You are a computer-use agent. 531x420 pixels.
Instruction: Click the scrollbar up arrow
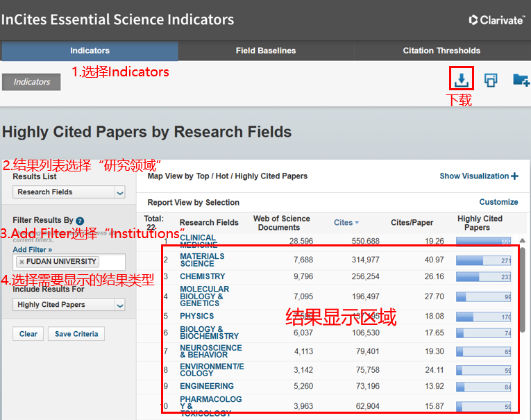click(523, 240)
